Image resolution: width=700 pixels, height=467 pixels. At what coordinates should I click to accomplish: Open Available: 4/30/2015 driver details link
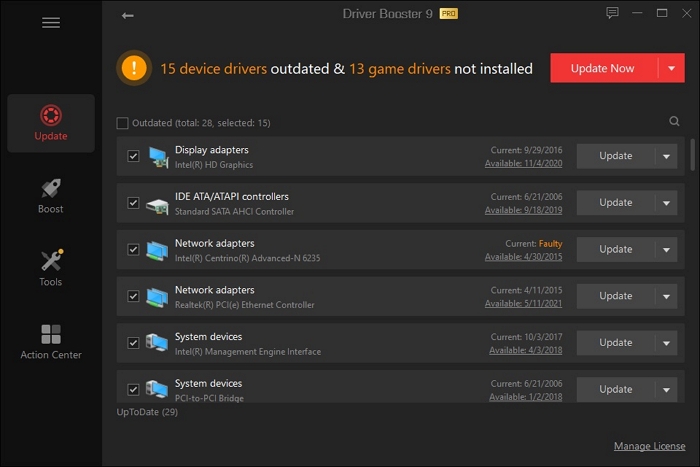coord(524,257)
